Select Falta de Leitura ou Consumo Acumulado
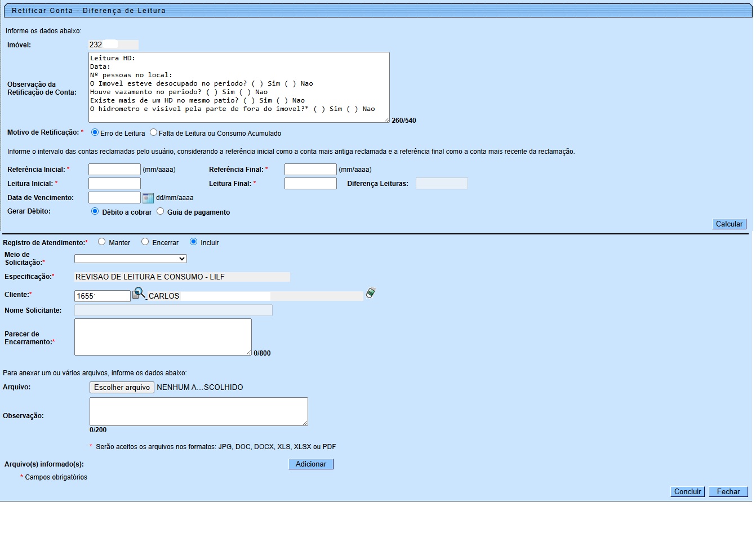Viewport: 756px width, 546px height. pyautogui.click(x=153, y=132)
